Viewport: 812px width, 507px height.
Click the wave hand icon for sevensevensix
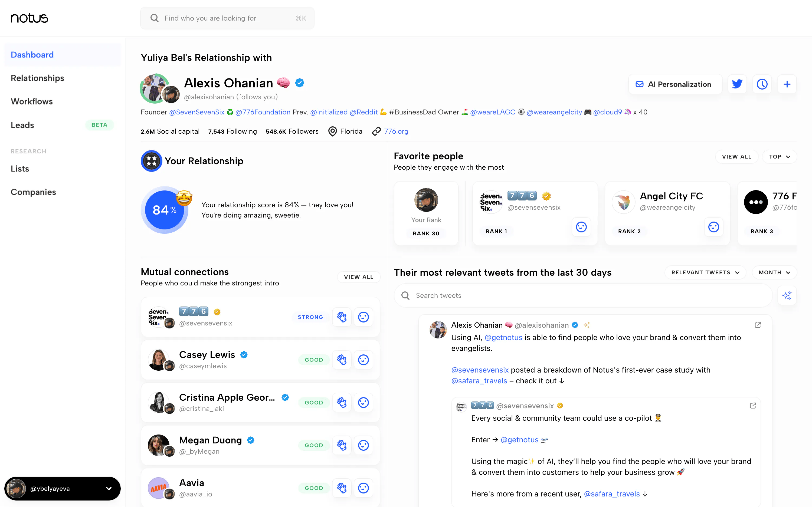click(x=342, y=317)
